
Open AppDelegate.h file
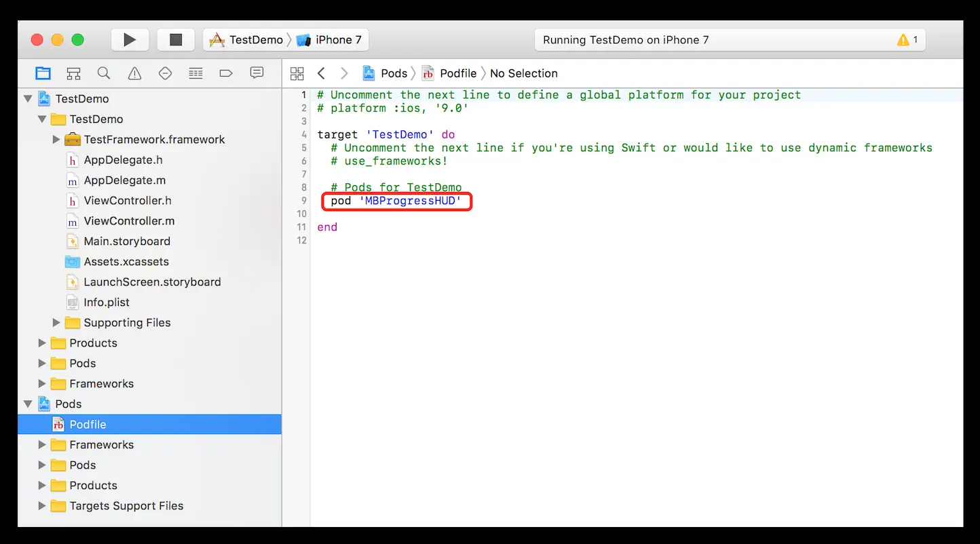click(x=123, y=160)
